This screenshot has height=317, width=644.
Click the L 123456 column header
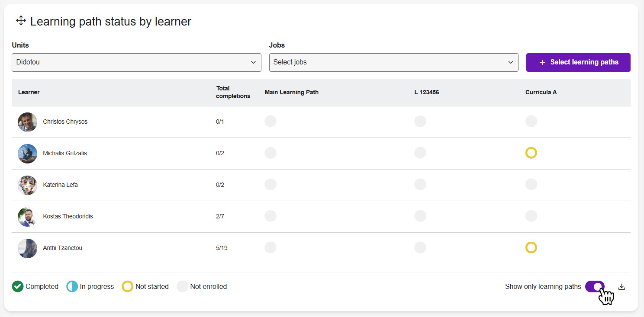pyautogui.click(x=427, y=92)
